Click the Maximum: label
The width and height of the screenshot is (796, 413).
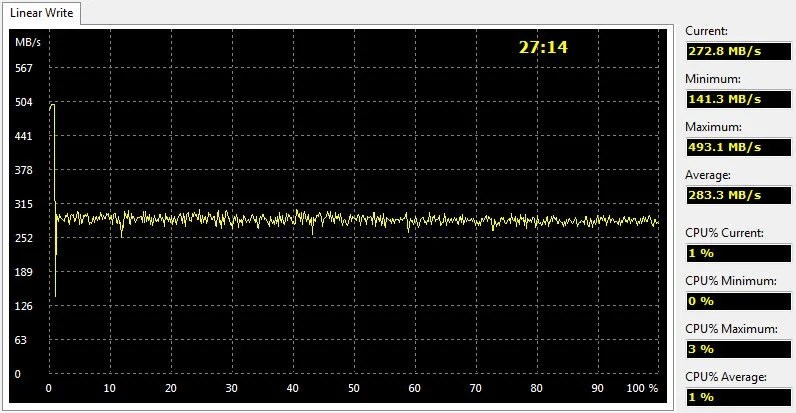[713, 127]
